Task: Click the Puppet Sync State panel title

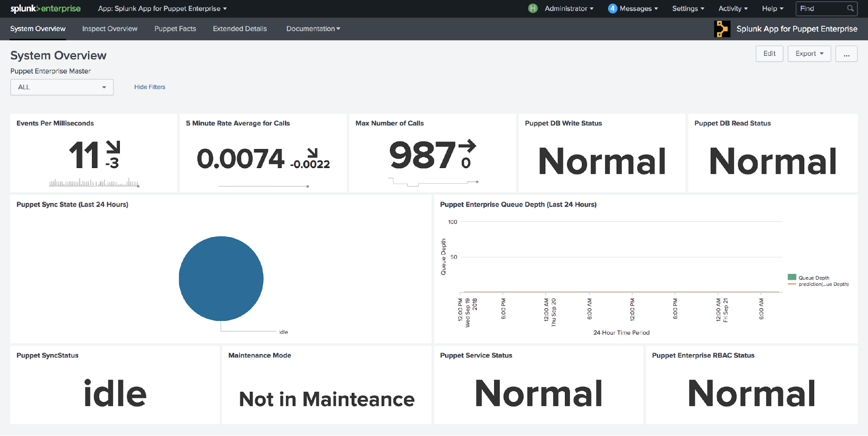Action: tap(73, 205)
